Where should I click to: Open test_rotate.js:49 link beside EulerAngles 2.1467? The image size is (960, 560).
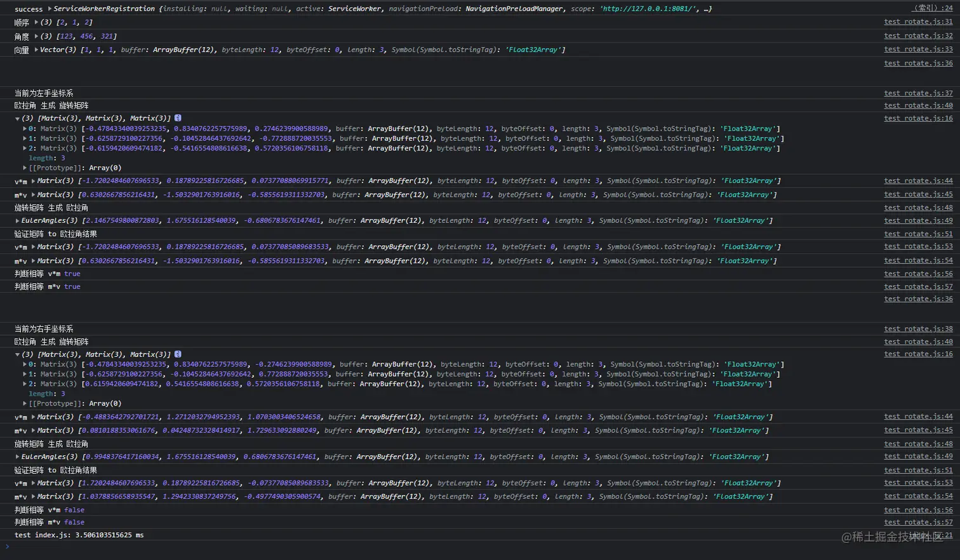tap(918, 220)
